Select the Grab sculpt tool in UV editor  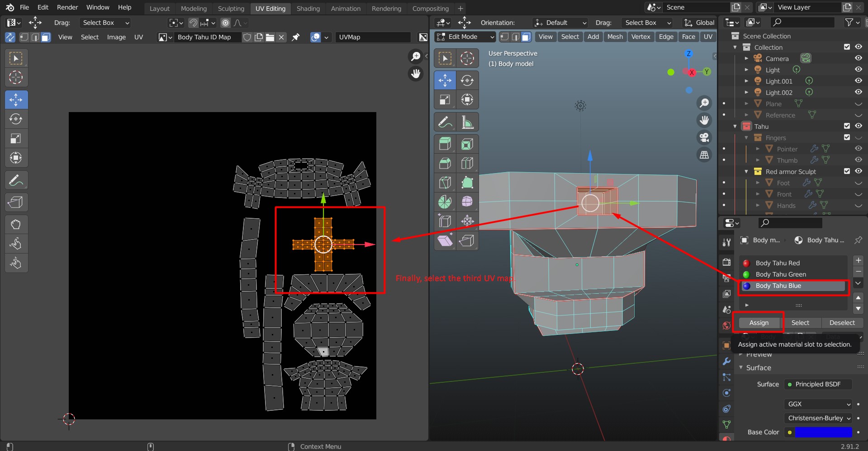click(16, 224)
